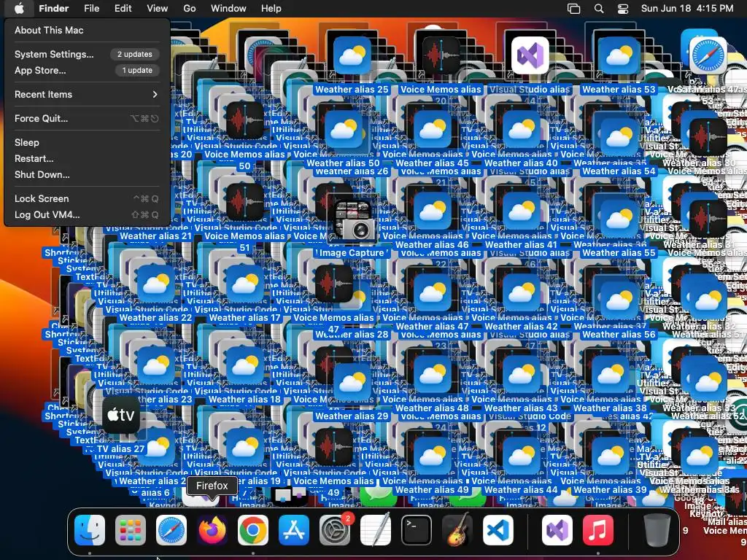The height and width of the screenshot is (560, 747).
Task: Choose About This Mac
Action: tap(86, 30)
